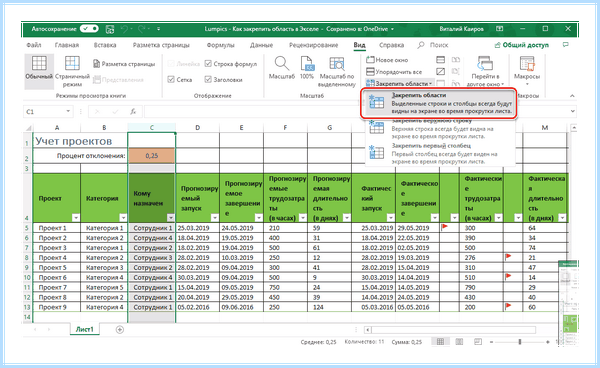Click the zoom out minus icon

(x=492, y=342)
